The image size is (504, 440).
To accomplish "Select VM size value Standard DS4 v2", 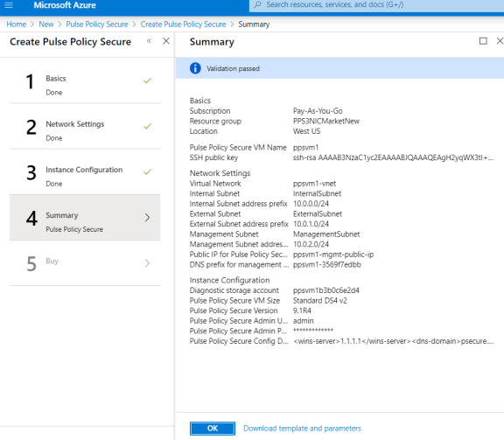I will point(320,301).
